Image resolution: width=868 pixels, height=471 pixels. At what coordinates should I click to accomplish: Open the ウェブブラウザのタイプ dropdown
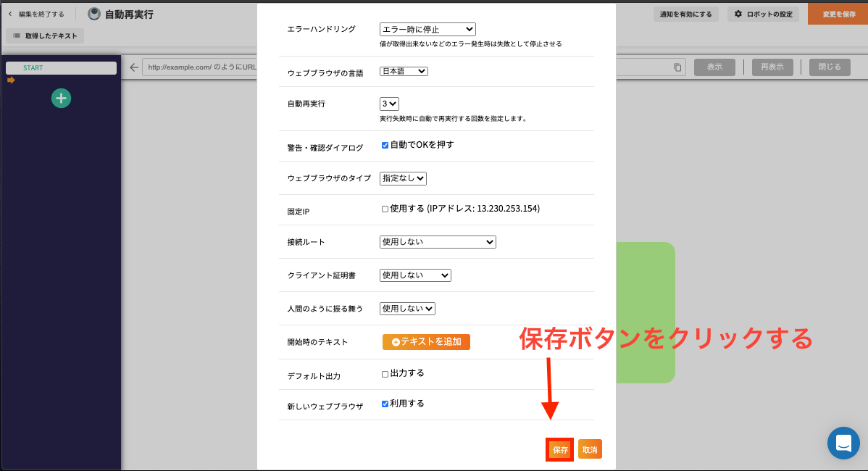click(x=403, y=178)
